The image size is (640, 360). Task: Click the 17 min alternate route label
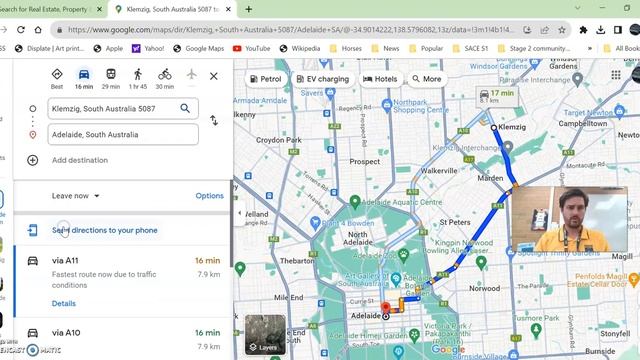coord(497,96)
